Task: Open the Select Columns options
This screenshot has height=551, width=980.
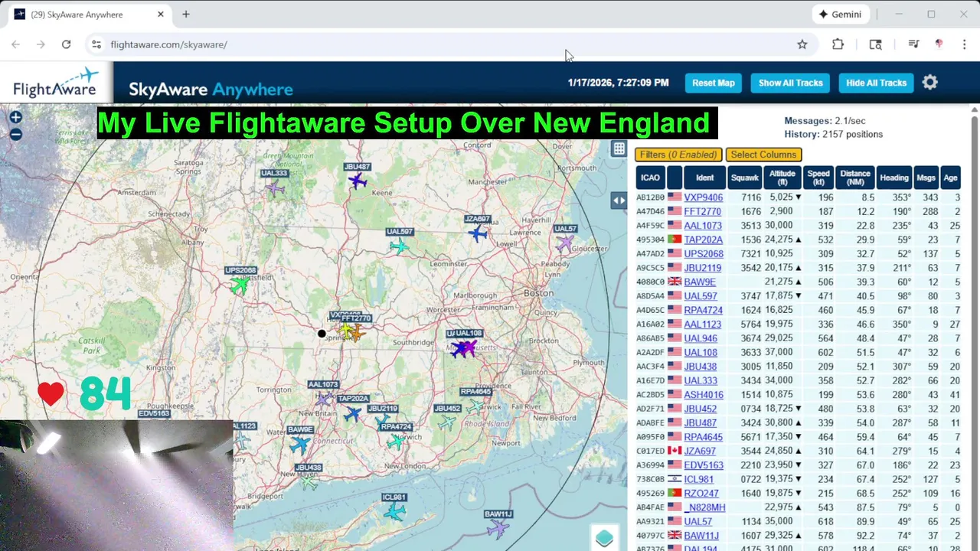Action: tap(763, 155)
